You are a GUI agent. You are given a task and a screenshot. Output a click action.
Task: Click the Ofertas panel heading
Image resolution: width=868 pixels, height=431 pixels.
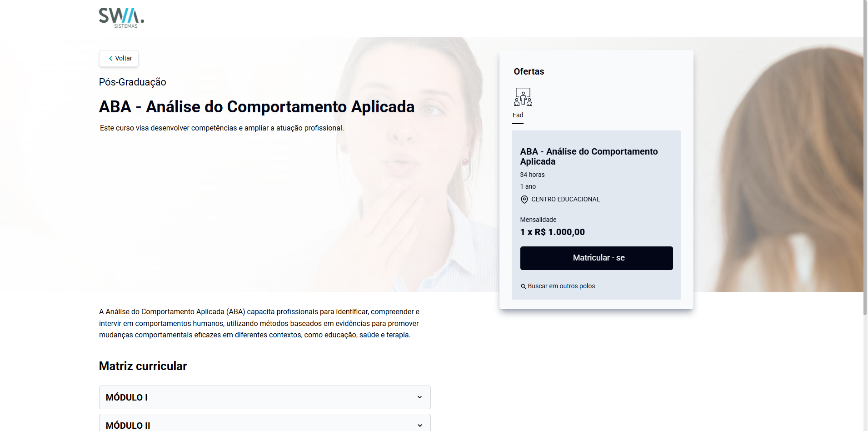529,71
